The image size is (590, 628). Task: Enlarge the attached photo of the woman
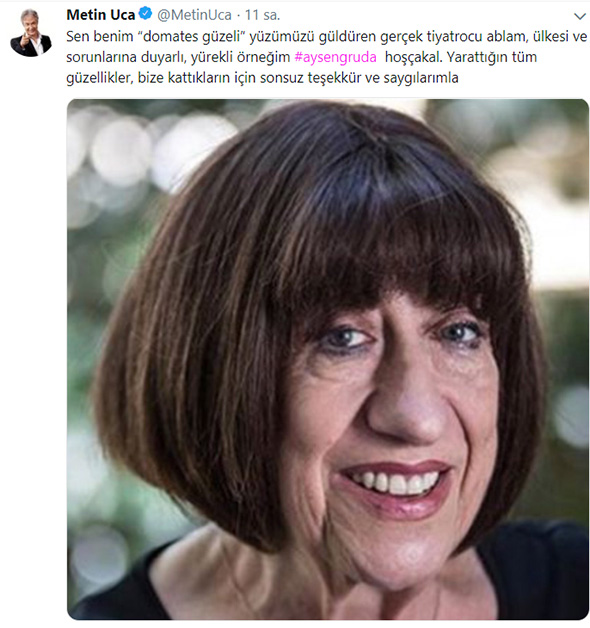tap(328, 359)
